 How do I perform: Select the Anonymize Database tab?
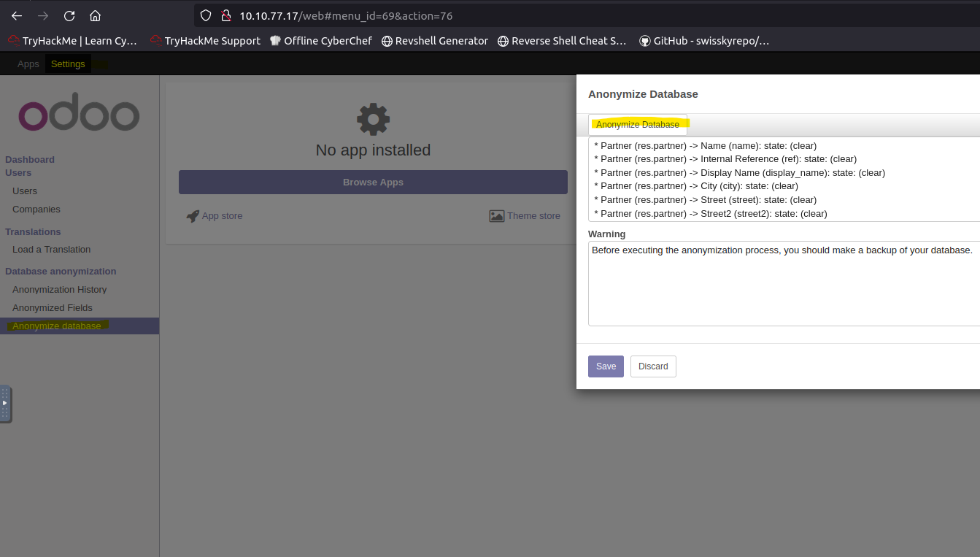pos(638,125)
